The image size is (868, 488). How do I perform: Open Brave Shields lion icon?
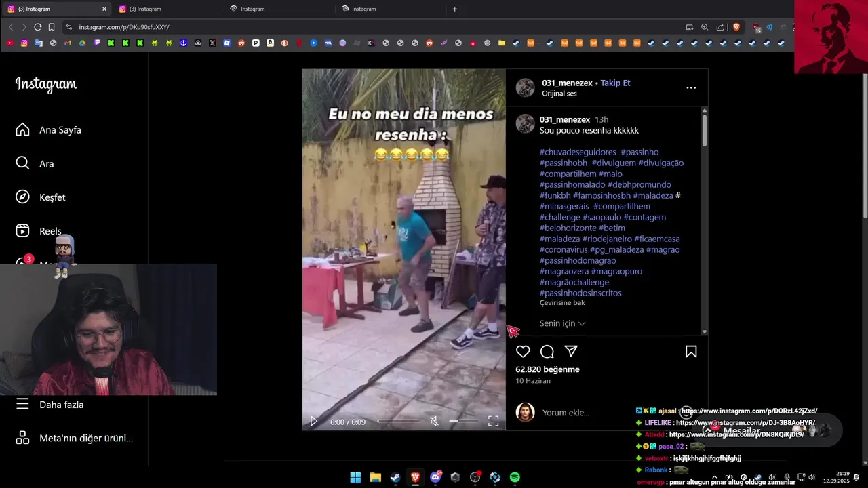[736, 27]
